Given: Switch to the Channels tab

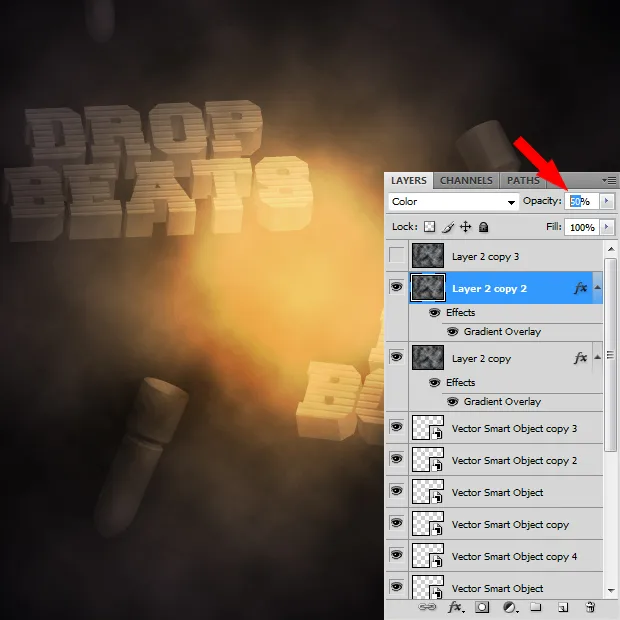Looking at the screenshot, I should point(466,181).
